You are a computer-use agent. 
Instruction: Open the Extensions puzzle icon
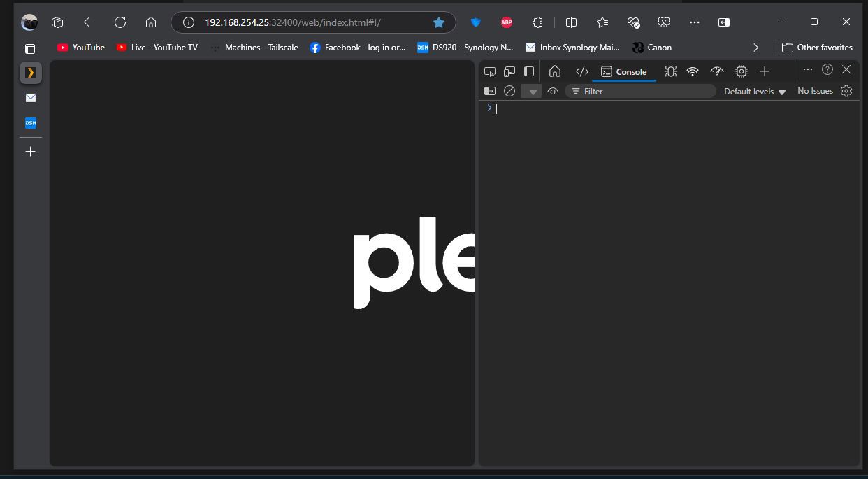(537, 22)
